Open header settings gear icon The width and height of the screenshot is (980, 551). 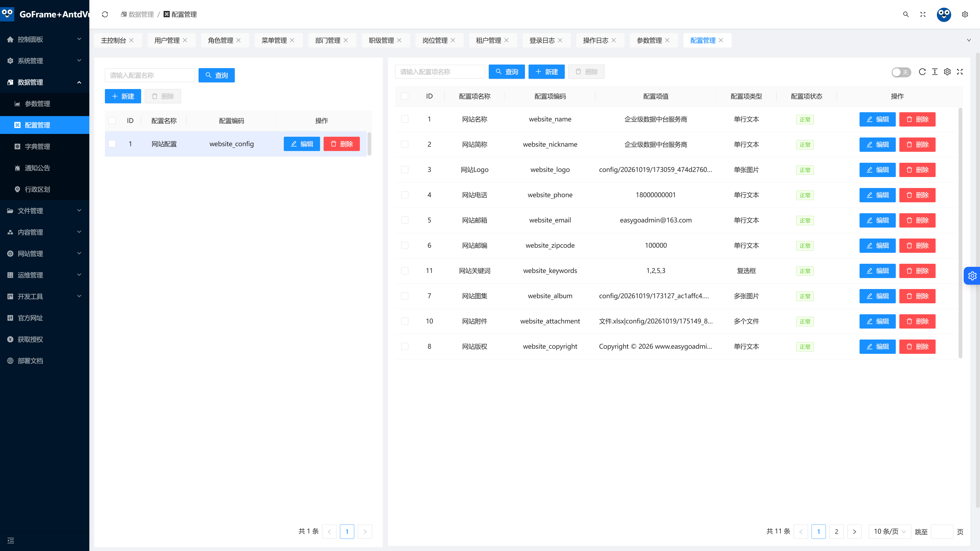coord(965,15)
